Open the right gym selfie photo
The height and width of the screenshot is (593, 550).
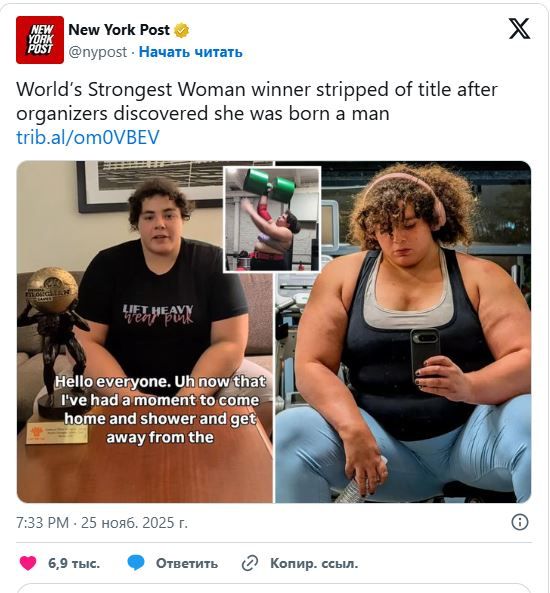(x=403, y=332)
